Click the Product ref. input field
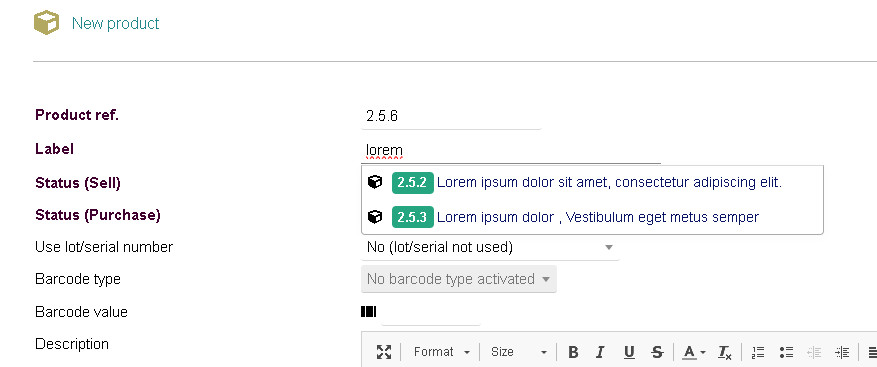The image size is (877, 367). coord(451,116)
